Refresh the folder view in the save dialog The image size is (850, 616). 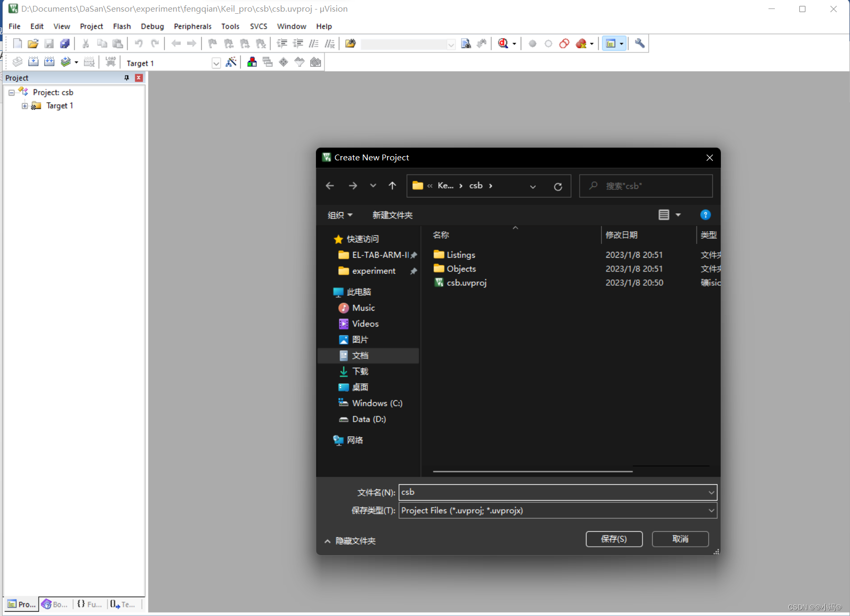(558, 186)
